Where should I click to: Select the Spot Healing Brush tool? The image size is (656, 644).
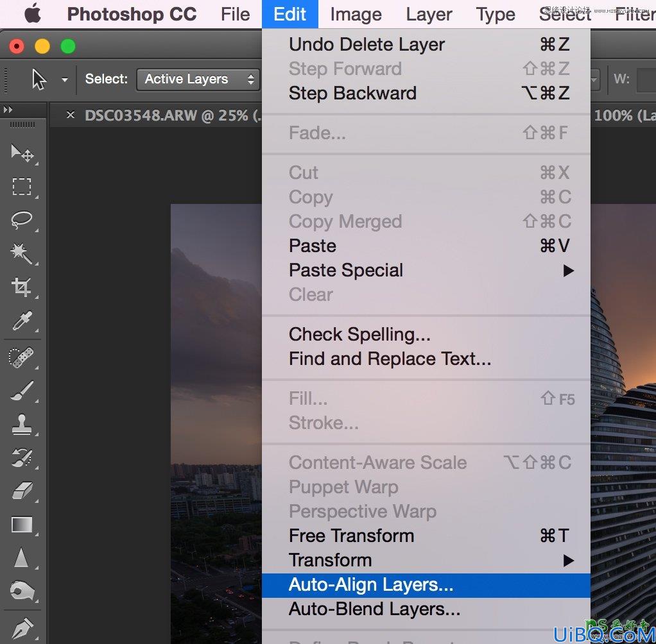pyautogui.click(x=22, y=357)
